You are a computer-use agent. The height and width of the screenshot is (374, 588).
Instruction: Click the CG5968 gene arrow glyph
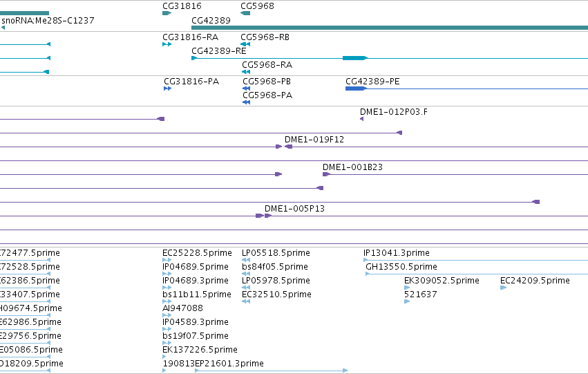(245, 13)
